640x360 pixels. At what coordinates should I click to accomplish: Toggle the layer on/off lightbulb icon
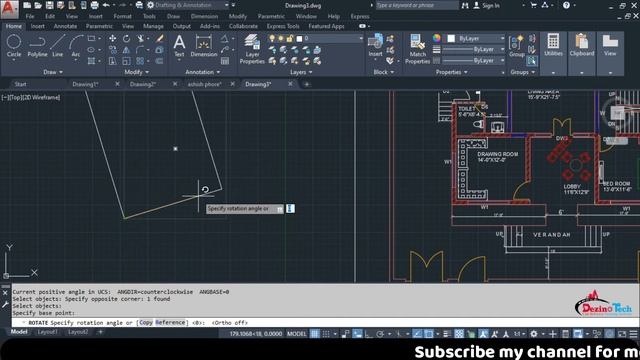(x=272, y=38)
